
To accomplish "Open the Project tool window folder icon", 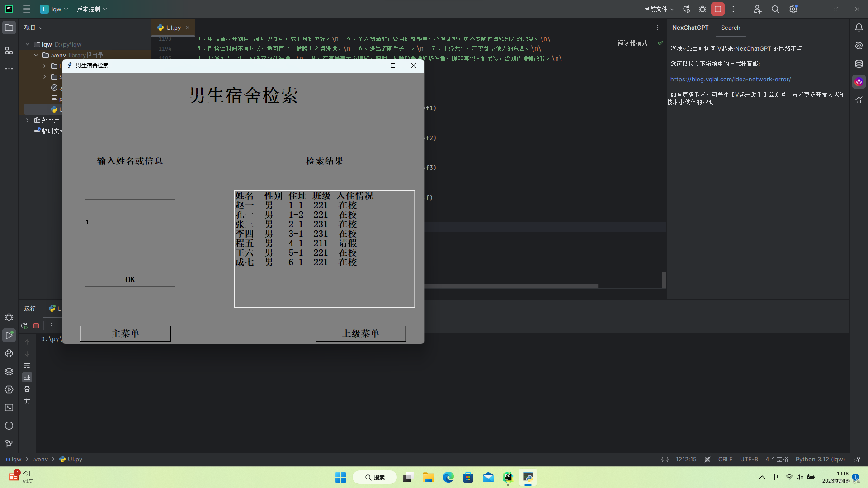I will (x=9, y=28).
